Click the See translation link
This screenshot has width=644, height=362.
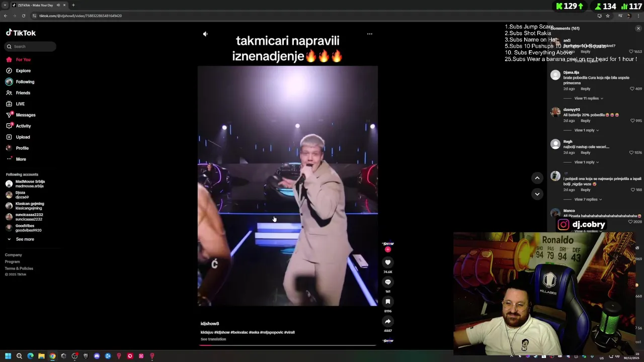pyautogui.click(x=213, y=339)
